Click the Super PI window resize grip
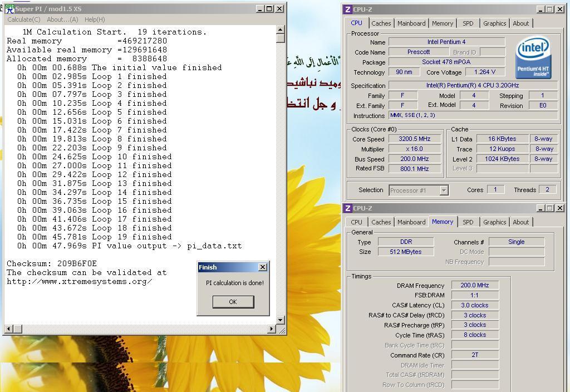The height and width of the screenshot is (392, 570). (x=281, y=330)
